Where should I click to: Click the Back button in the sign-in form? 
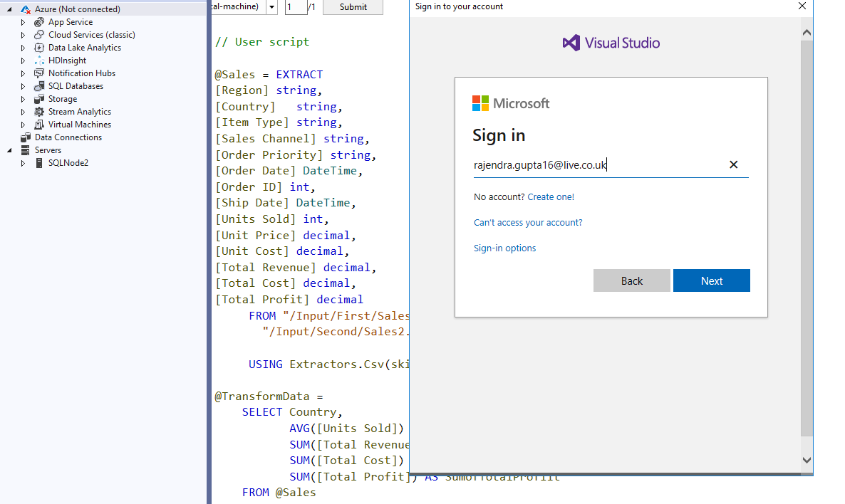point(631,280)
